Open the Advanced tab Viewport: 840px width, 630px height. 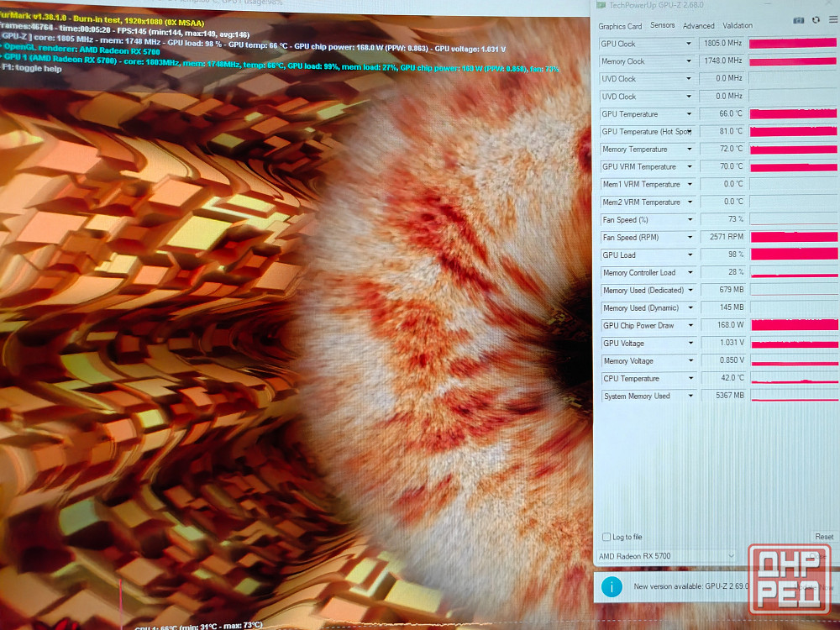[x=698, y=26]
